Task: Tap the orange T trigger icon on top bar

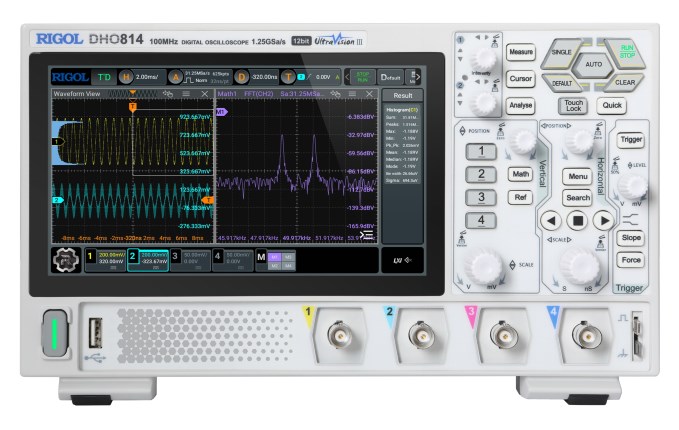Action: (288, 78)
